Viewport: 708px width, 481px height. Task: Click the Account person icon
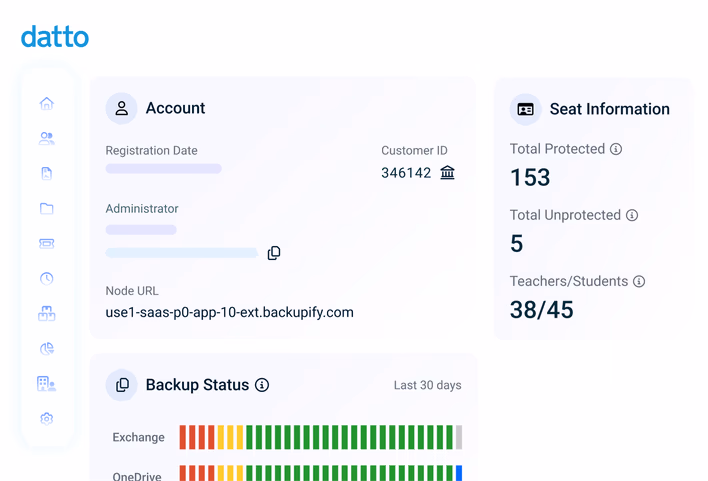click(121, 108)
